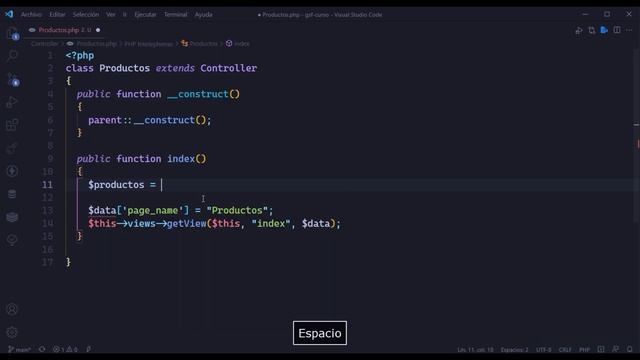Screen dimensions: 640x360
Task: Expand the Controller breadcrumb
Action: [x=44, y=44]
